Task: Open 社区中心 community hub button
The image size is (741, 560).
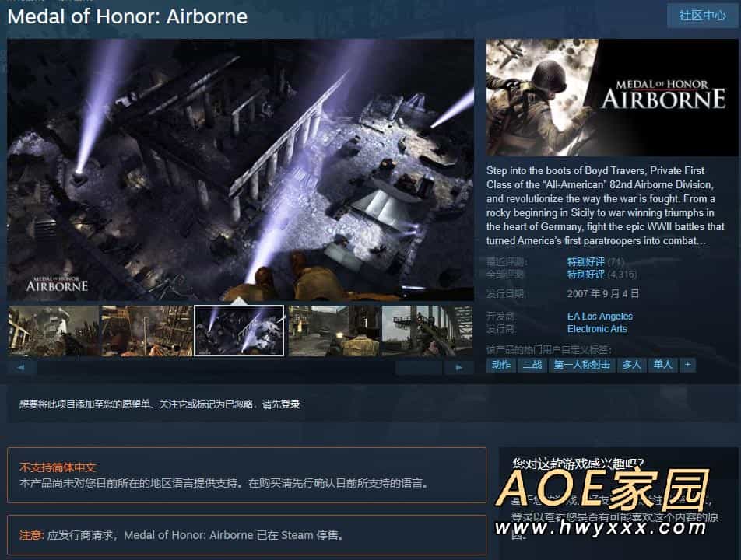Action: click(x=702, y=16)
